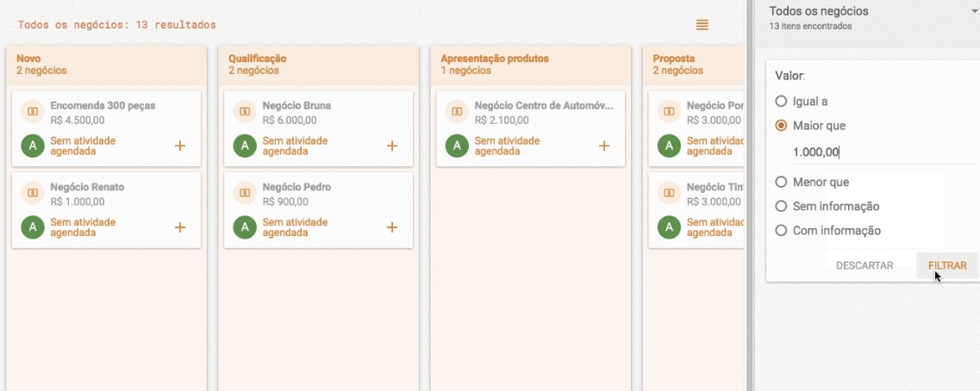Switch to list view icon
The image size is (980, 391).
702,25
